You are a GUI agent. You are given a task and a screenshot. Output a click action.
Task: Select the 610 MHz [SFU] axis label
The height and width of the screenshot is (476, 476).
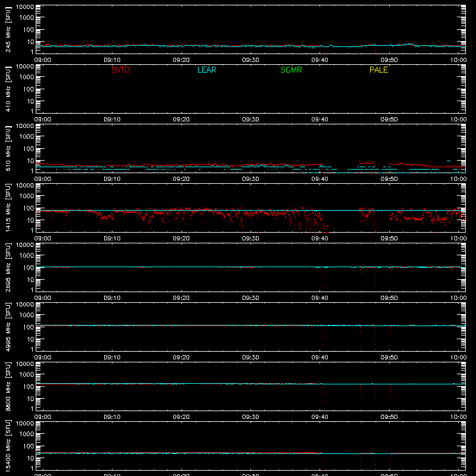tap(8, 148)
